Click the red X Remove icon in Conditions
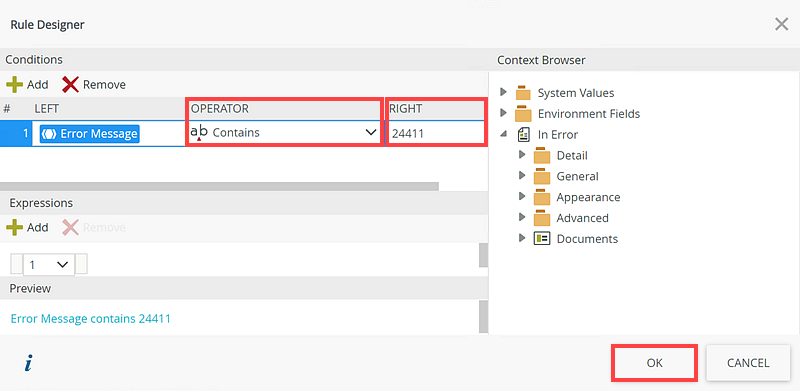Screen dimensions: 800x391 coord(70,84)
